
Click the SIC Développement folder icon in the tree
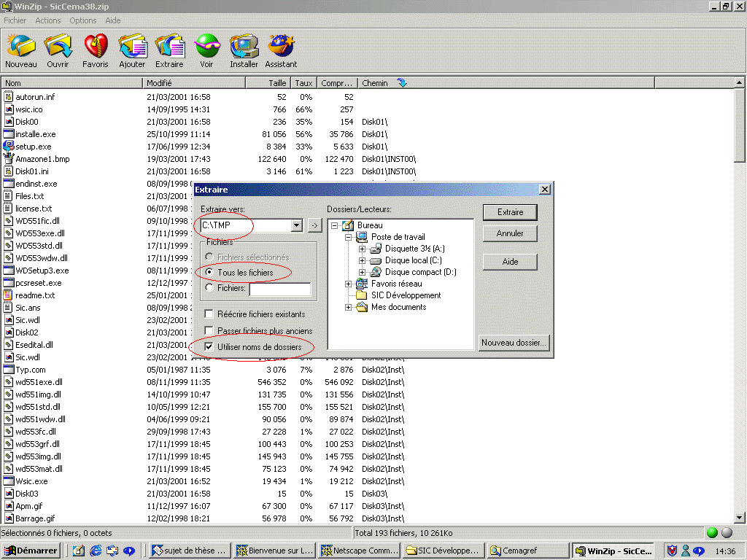(363, 295)
